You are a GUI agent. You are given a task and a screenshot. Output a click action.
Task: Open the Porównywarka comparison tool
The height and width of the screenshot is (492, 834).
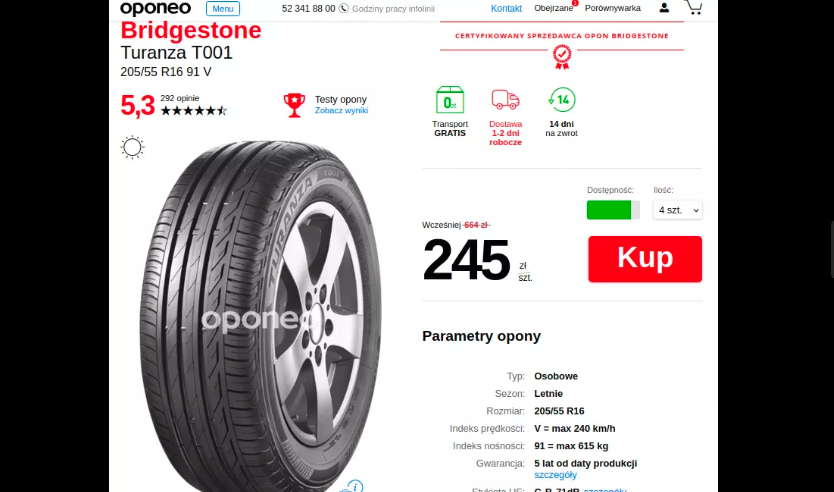613,9
